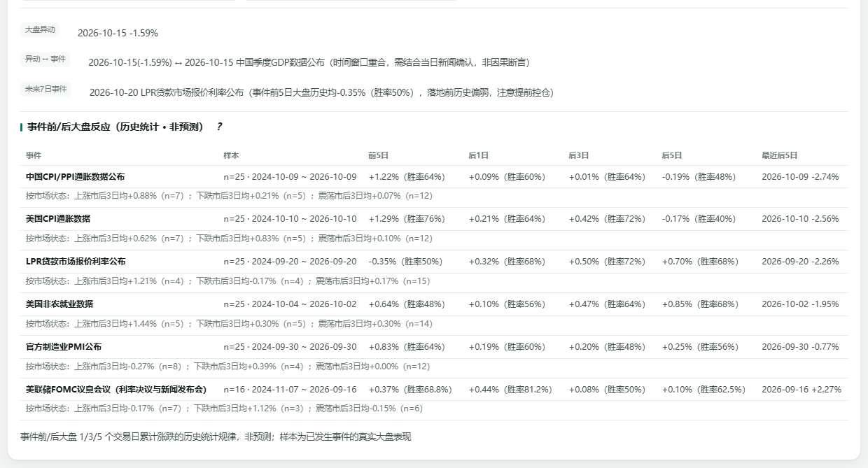Click +0.01% (胜率64%) after-3-day value
This screenshot has width=868, height=468.
(607, 177)
